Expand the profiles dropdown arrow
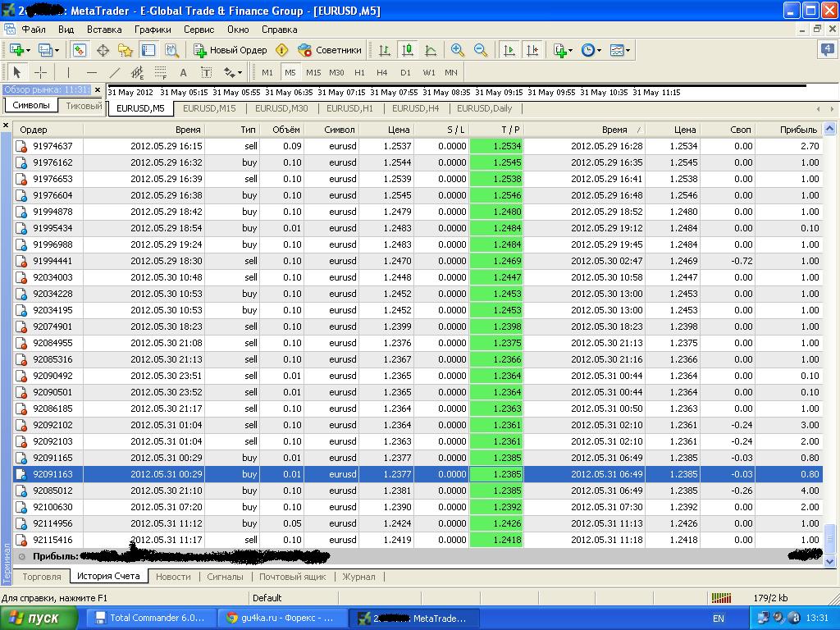 57,50
